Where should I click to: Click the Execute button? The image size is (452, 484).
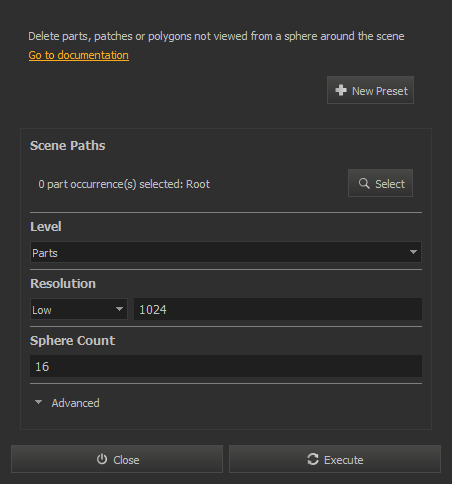(x=335, y=459)
